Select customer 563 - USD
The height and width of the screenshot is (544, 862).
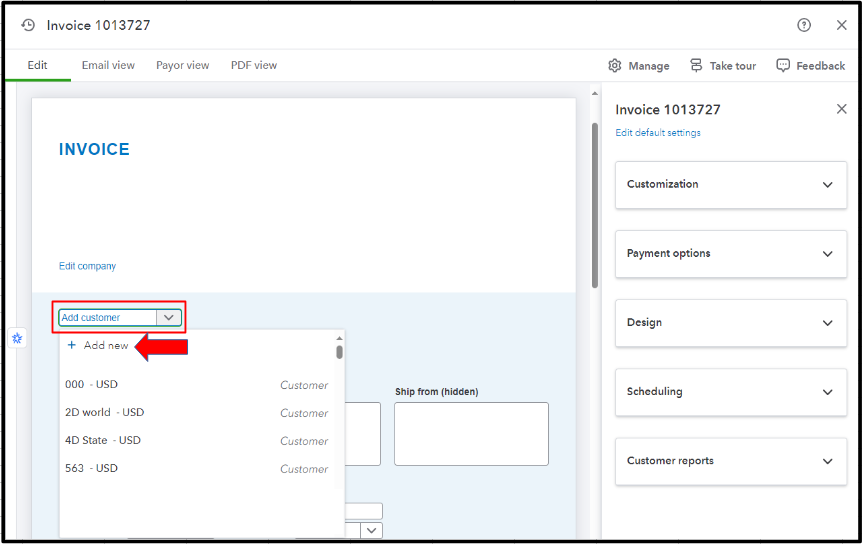pyautogui.click(x=196, y=469)
